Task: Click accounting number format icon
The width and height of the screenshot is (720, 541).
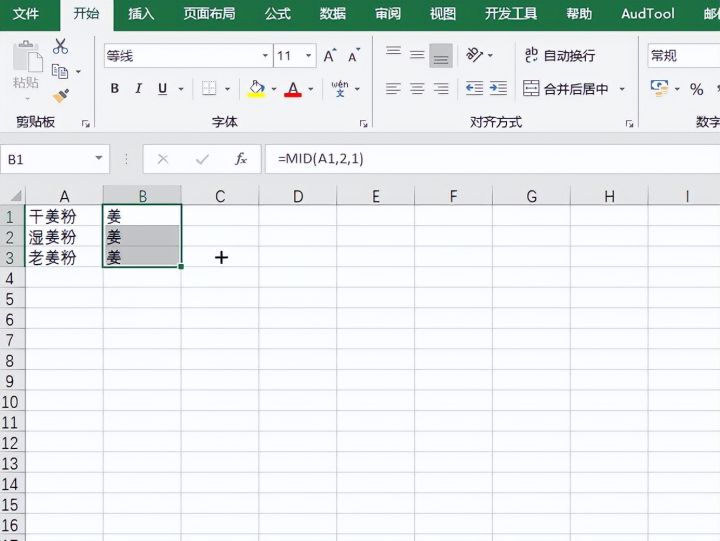Action: [x=659, y=88]
